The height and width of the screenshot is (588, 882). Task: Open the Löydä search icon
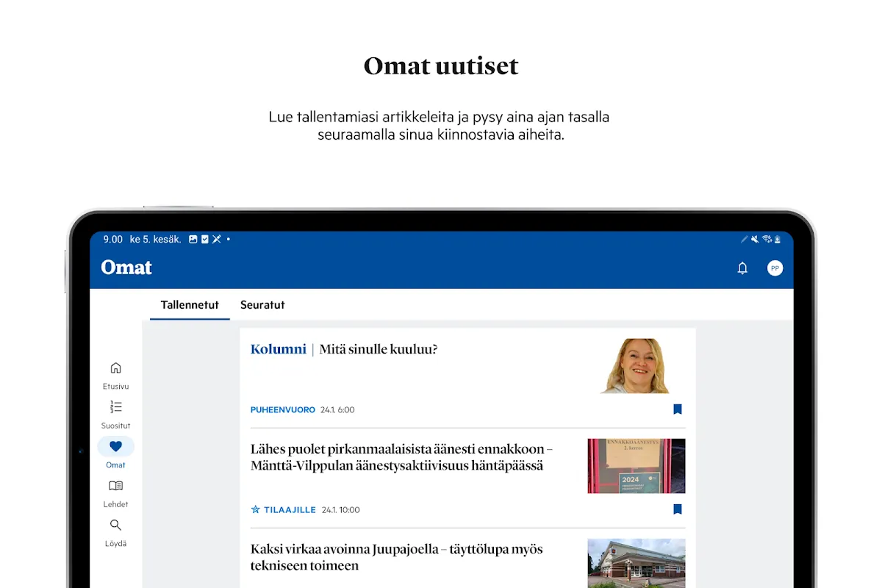tap(115, 526)
